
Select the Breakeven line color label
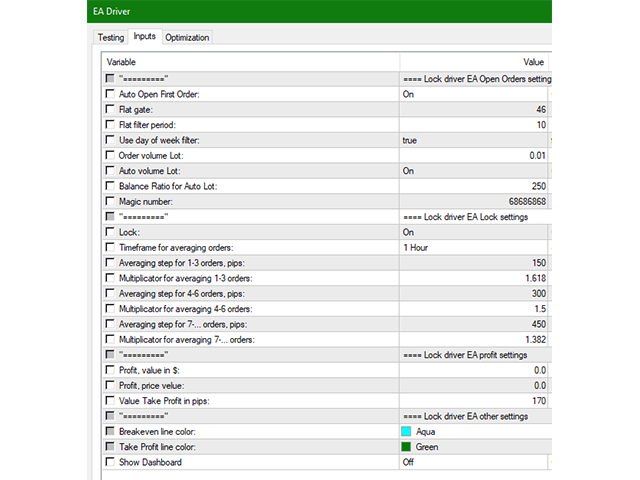tap(157, 431)
